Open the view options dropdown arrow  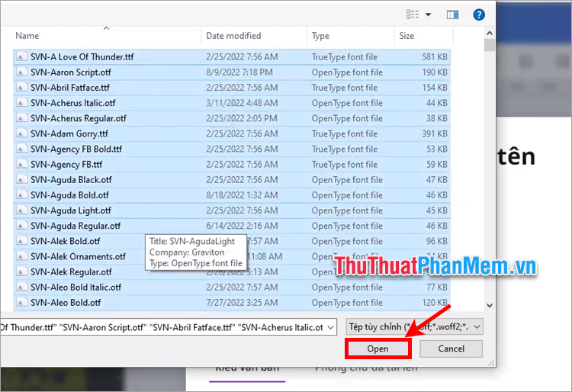point(429,14)
